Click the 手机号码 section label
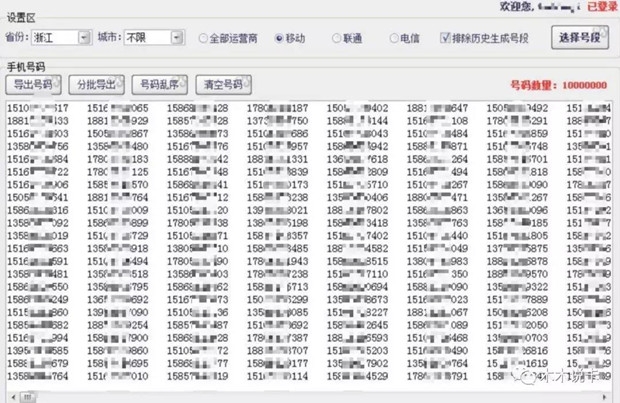 (x=26, y=66)
